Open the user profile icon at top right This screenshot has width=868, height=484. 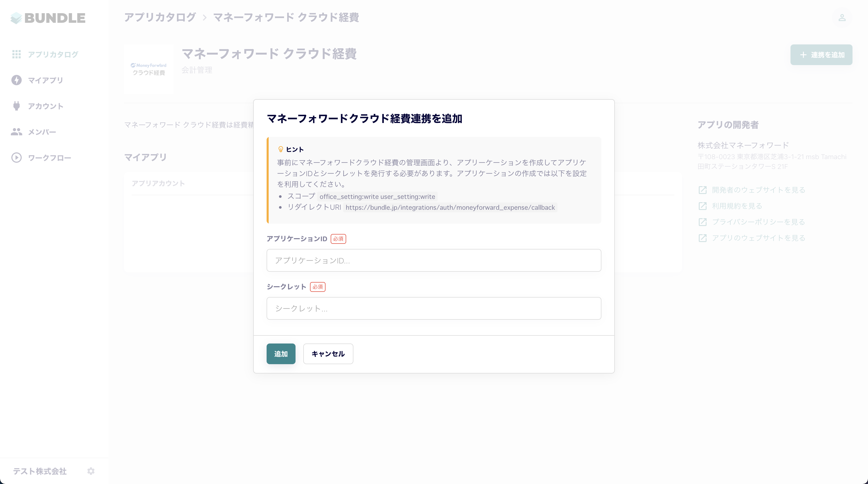[842, 18]
